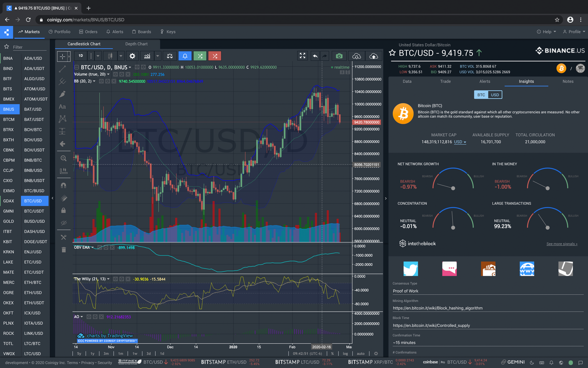Click the trash remove drawings icon
Viewport: 588px width, 368px height.
click(x=64, y=250)
